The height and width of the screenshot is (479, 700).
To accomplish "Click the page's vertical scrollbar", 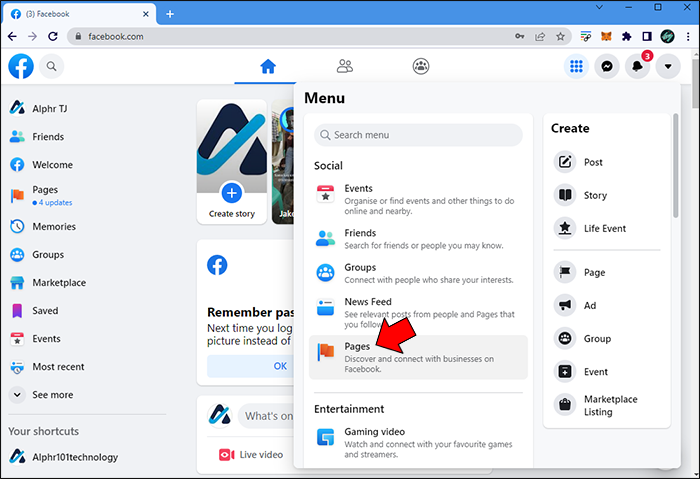I will coord(696,83).
